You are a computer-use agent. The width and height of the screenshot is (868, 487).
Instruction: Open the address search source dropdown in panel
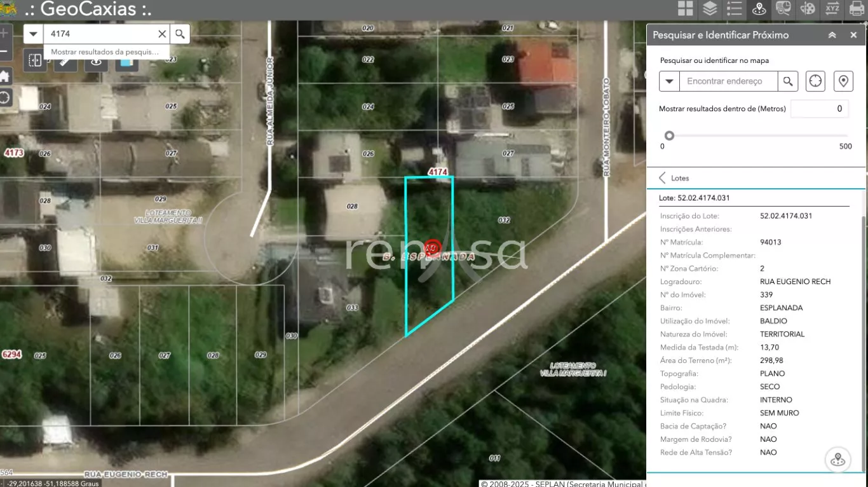pyautogui.click(x=670, y=81)
